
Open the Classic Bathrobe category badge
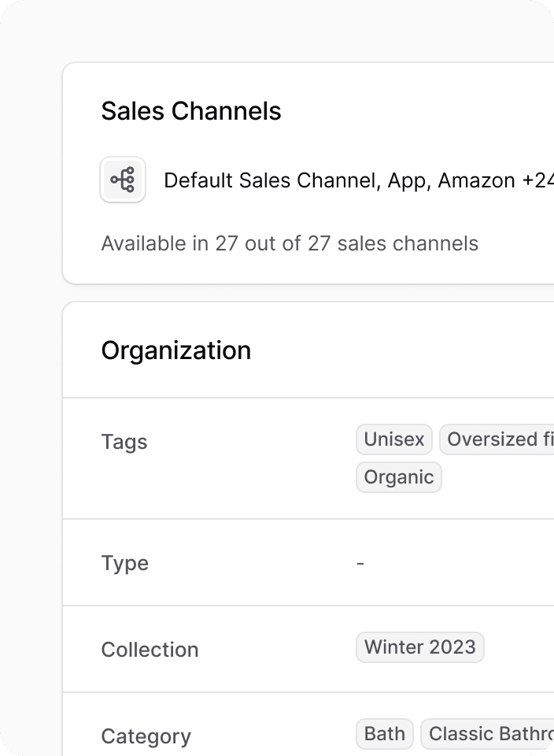click(488, 734)
